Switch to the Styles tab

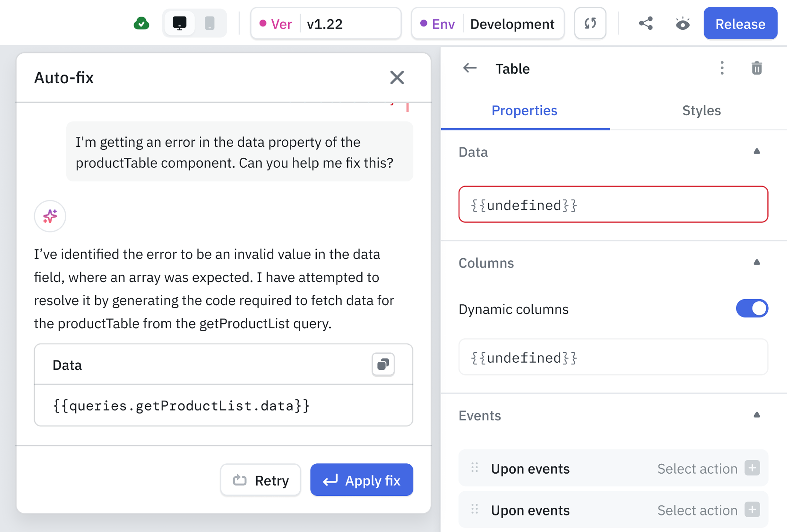(701, 110)
